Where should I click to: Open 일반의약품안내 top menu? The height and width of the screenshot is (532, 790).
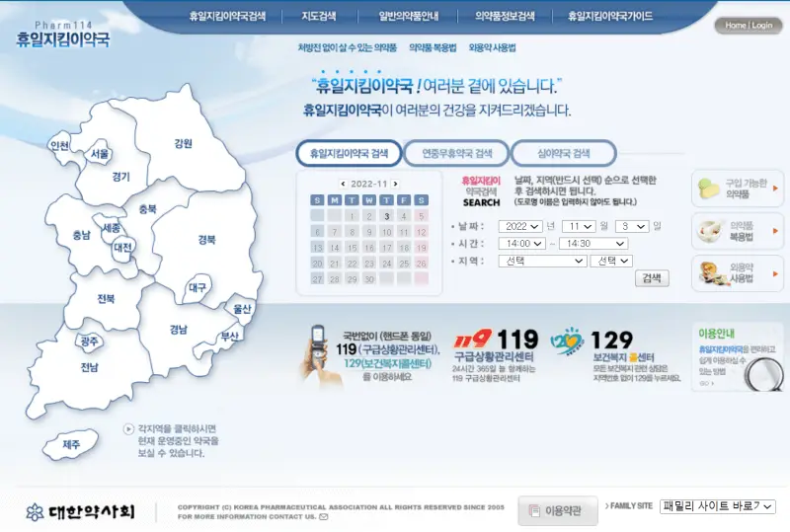pos(408,16)
